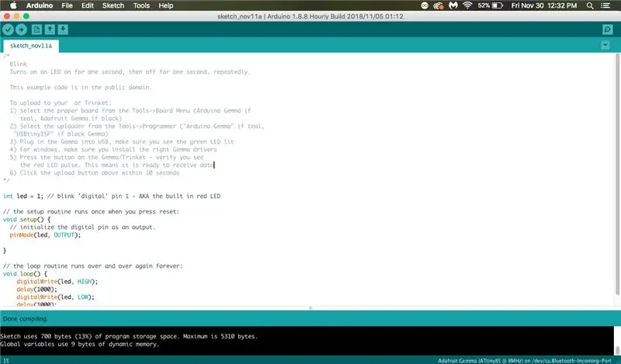The height and width of the screenshot is (364, 621).
Task: Click the editor vertical scrollbar
Action: [x=617, y=175]
